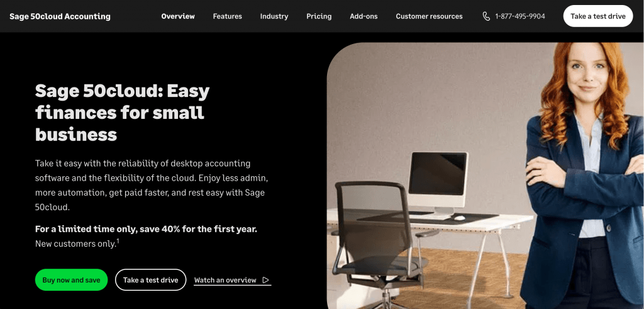Open the Pricing page from navigation
Image resolution: width=644 pixels, height=309 pixels.
(x=319, y=16)
